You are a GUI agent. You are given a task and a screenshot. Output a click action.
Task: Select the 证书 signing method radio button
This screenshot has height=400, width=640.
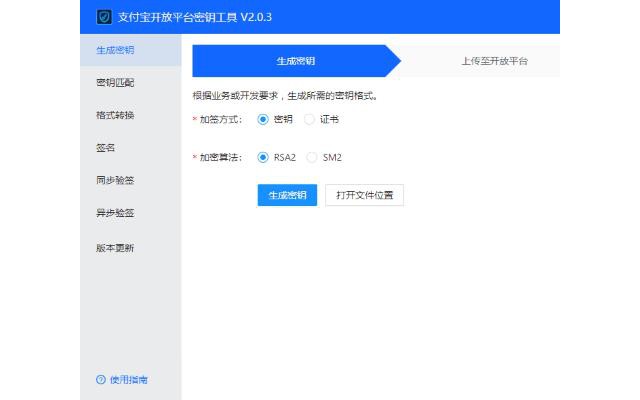click(x=309, y=119)
